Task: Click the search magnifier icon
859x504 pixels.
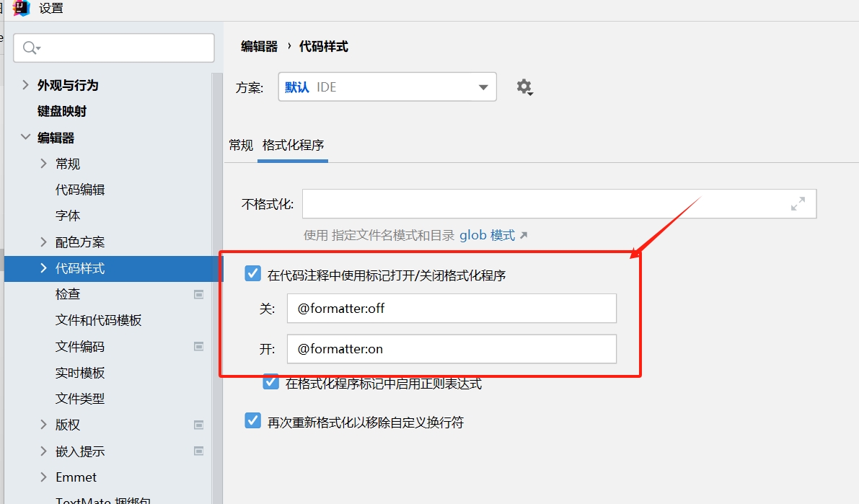Action: (x=31, y=48)
